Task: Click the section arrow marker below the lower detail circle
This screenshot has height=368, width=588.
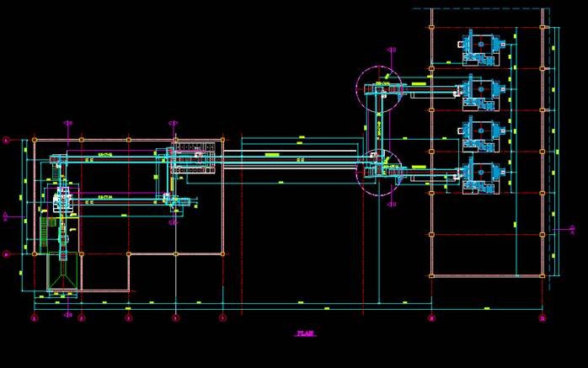Action: pyautogui.click(x=391, y=204)
